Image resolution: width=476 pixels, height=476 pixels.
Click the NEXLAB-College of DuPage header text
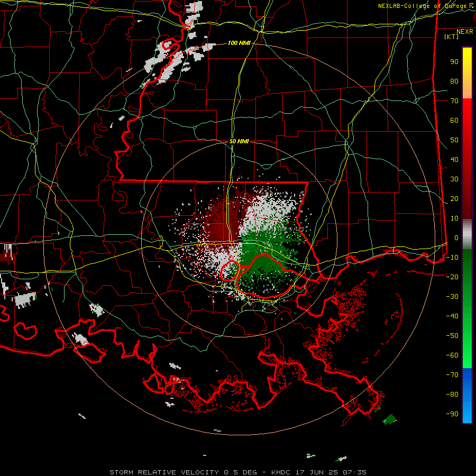coord(425,6)
